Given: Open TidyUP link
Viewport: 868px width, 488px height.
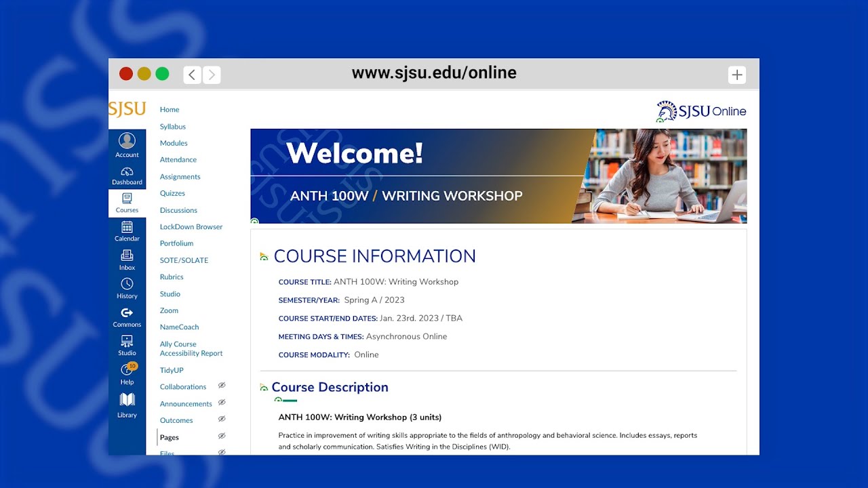Looking at the screenshot, I should click(172, 371).
